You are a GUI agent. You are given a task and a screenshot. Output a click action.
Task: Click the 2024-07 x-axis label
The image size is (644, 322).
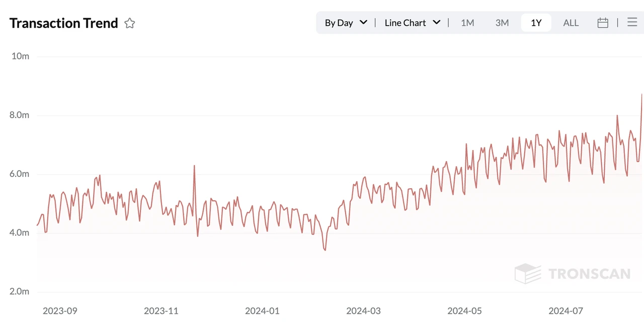[566, 311]
